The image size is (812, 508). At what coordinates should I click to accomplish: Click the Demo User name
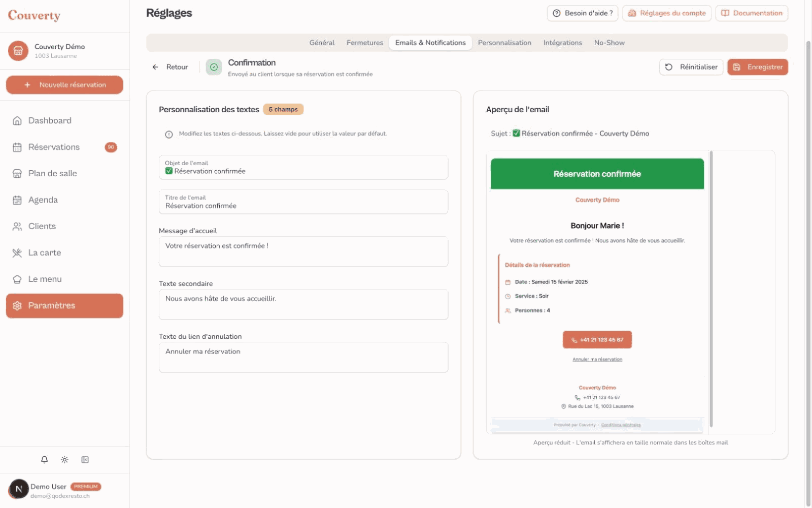(x=48, y=487)
